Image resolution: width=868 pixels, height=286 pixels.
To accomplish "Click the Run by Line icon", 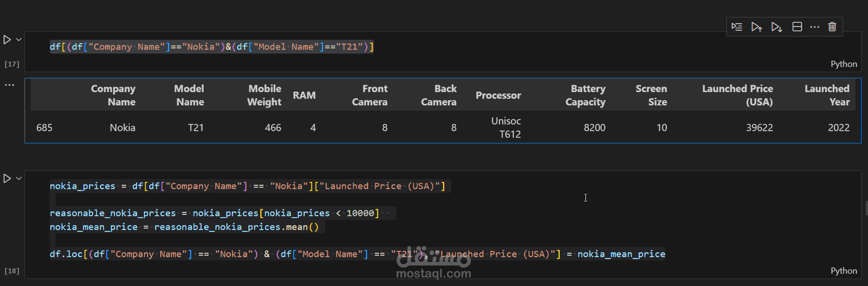I will [736, 27].
